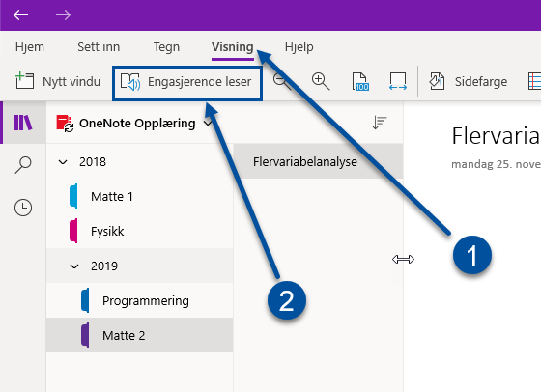Expand the OneNote Opplæring notebook dropdown
The height and width of the screenshot is (392, 541).
[208, 123]
